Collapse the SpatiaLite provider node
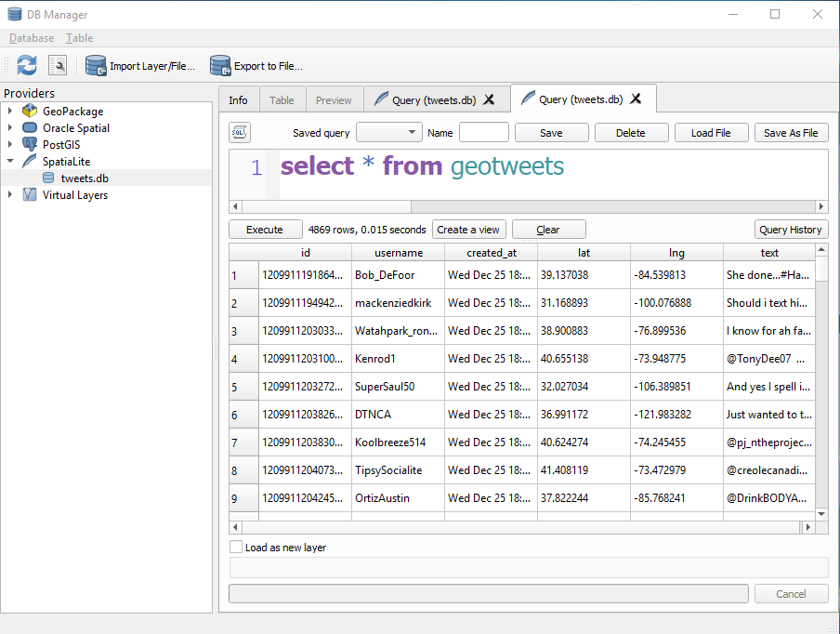The image size is (840, 634). (10, 162)
